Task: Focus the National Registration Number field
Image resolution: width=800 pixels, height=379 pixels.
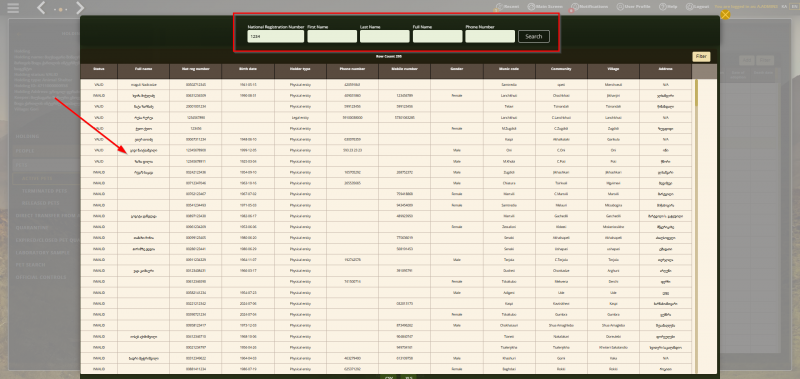Action: (276, 36)
